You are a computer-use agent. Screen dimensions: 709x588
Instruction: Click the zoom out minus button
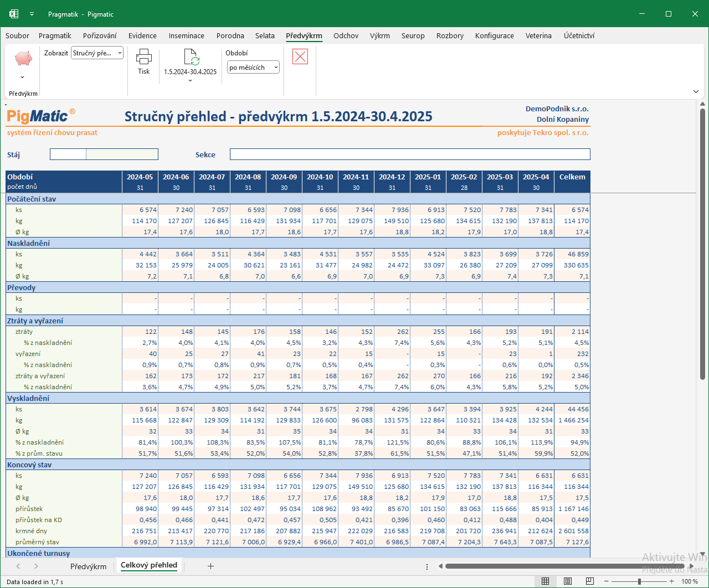606,581
